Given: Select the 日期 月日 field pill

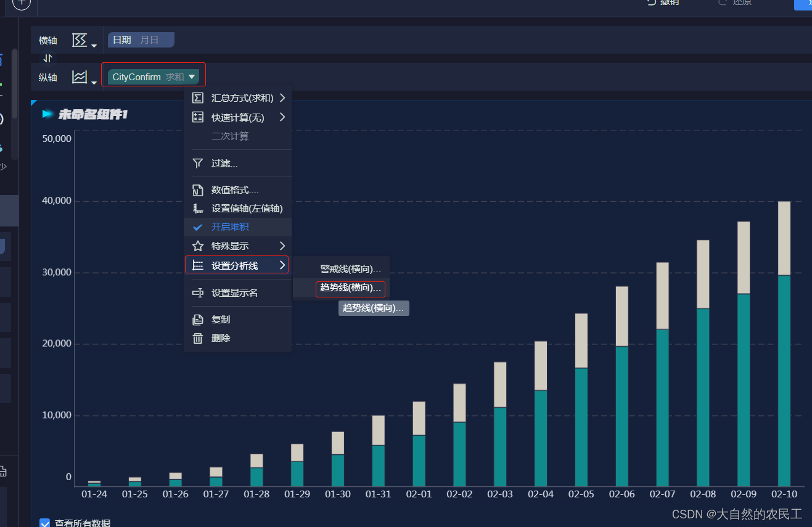Looking at the screenshot, I should click(141, 40).
